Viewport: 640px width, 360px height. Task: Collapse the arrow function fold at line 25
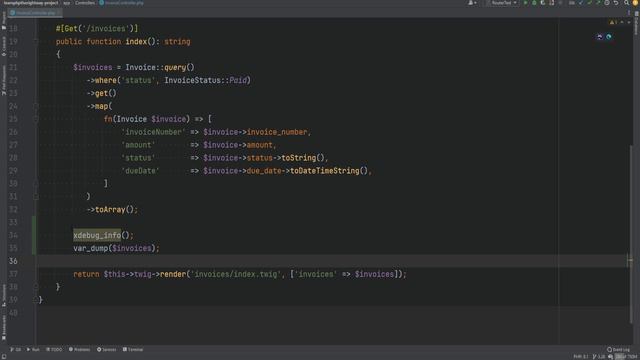pos(36,119)
